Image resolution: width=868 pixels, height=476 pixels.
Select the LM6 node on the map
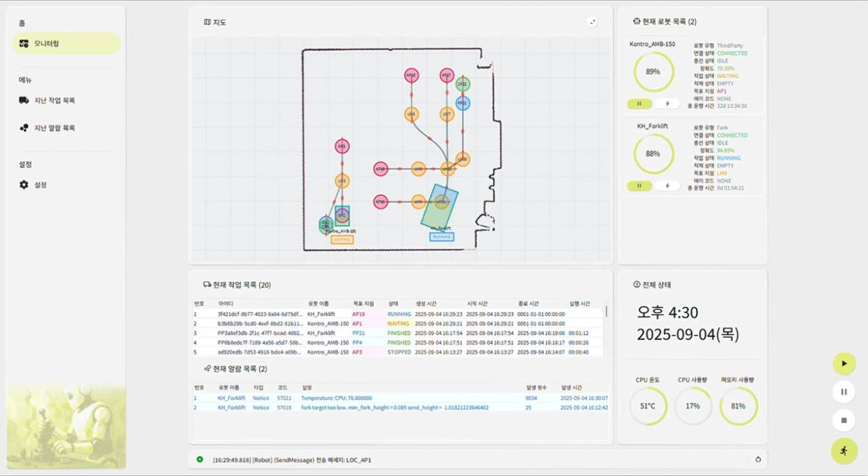pyautogui.click(x=411, y=113)
